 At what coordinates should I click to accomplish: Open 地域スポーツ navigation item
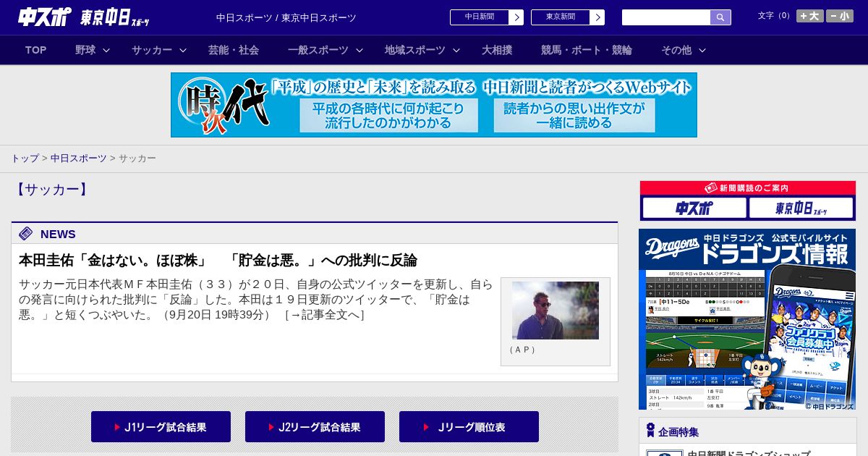(x=415, y=50)
